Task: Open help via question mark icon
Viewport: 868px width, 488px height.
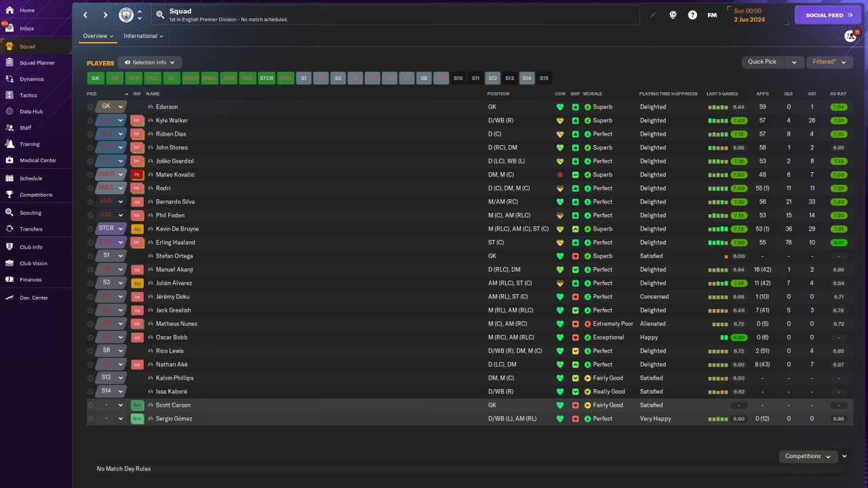Action: 692,15
